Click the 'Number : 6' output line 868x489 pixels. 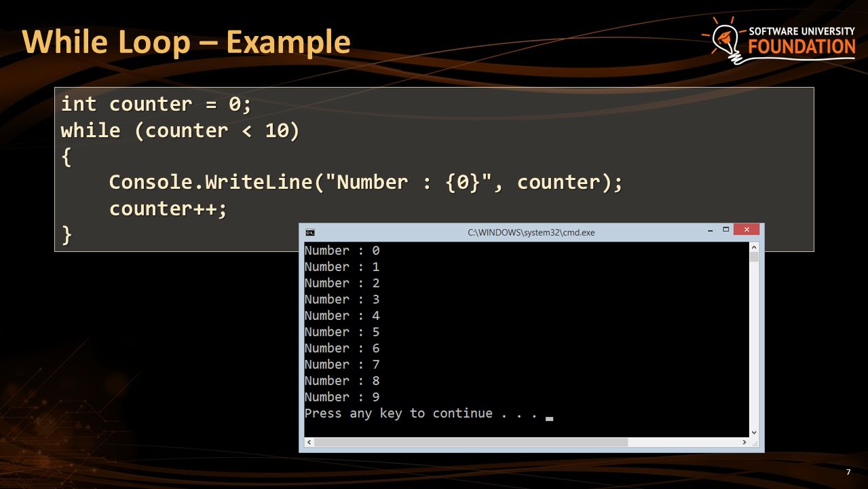tap(342, 348)
